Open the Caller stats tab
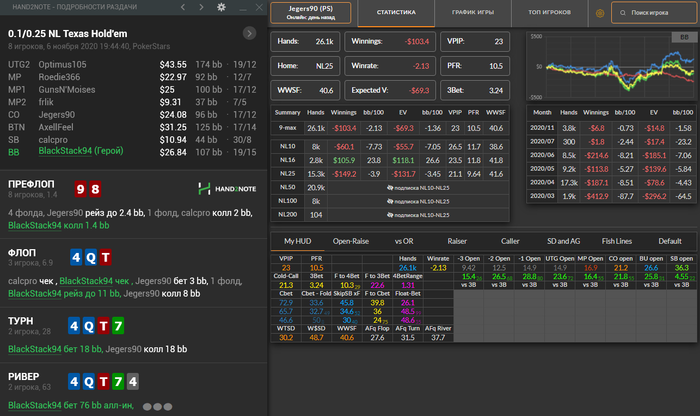This screenshot has width=700, height=416. [510, 241]
